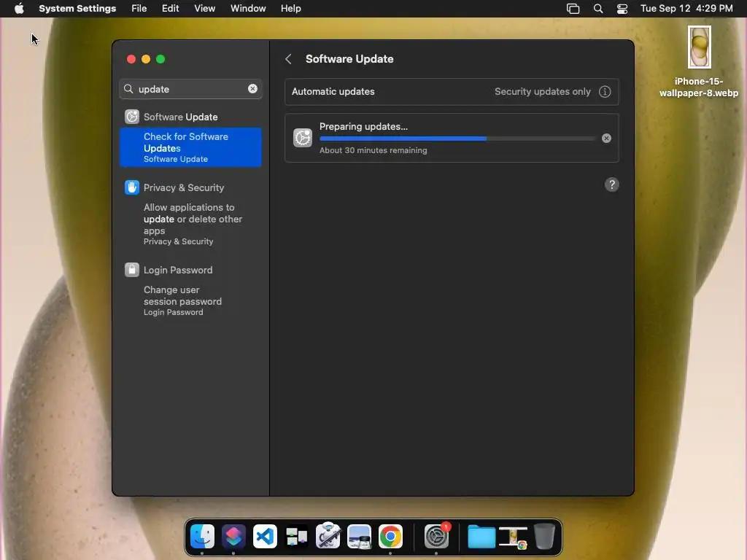Image resolution: width=747 pixels, height=560 pixels.
Task: Click the update preparation progress bar
Action: [457, 139]
